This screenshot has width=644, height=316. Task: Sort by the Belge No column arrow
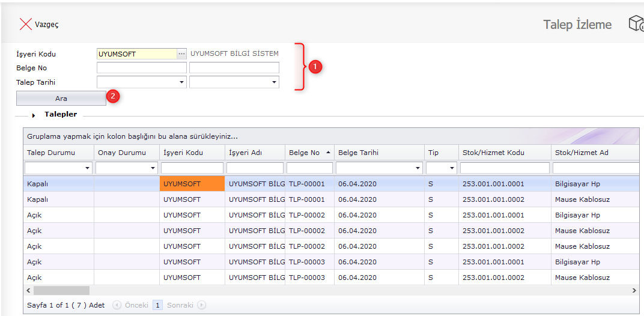click(x=328, y=153)
